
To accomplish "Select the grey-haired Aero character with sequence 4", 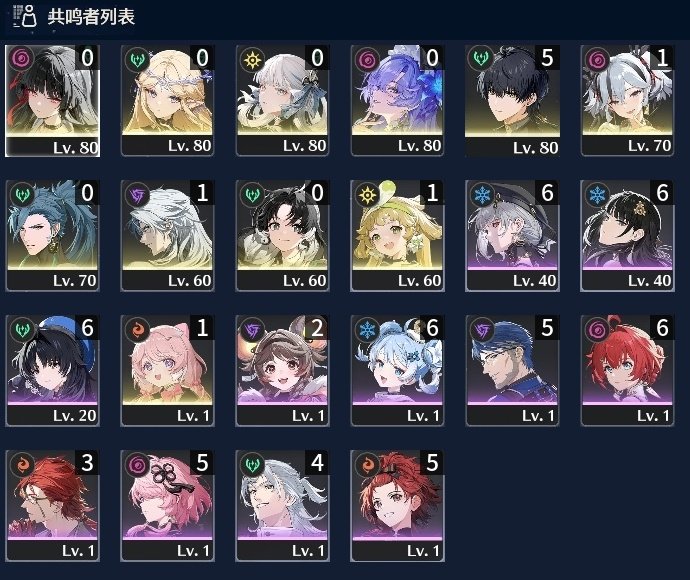I will [283, 506].
